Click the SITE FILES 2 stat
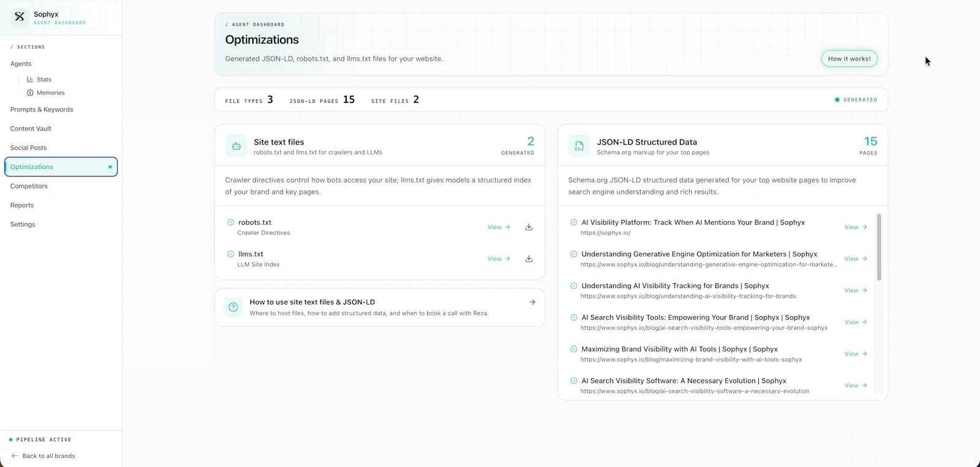Image resolution: width=980 pixels, height=467 pixels. coord(395,100)
